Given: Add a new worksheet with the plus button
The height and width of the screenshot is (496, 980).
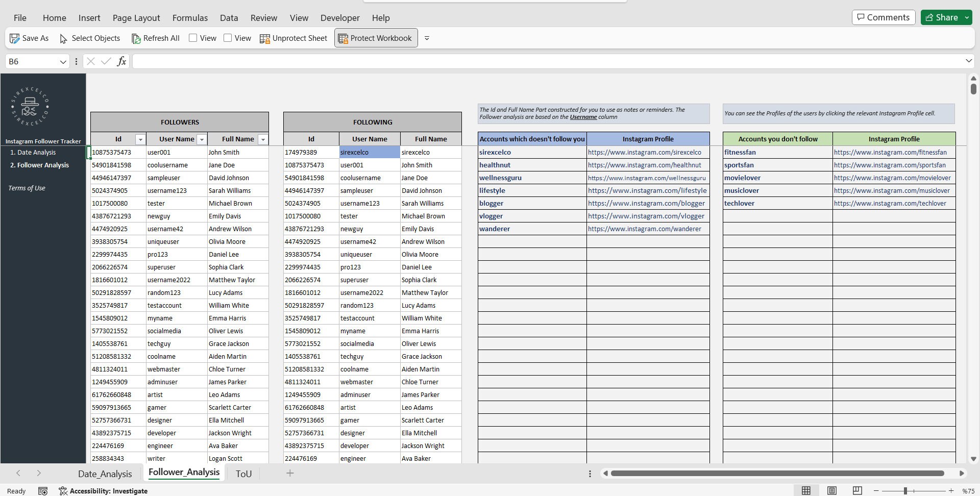Looking at the screenshot, I should click(x=290, y=473).
